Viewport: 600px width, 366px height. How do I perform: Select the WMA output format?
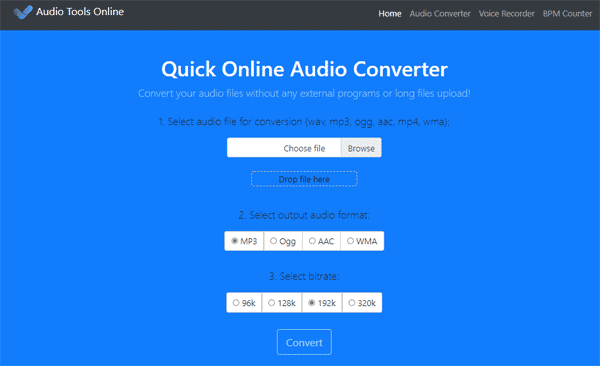coord(362,241)
